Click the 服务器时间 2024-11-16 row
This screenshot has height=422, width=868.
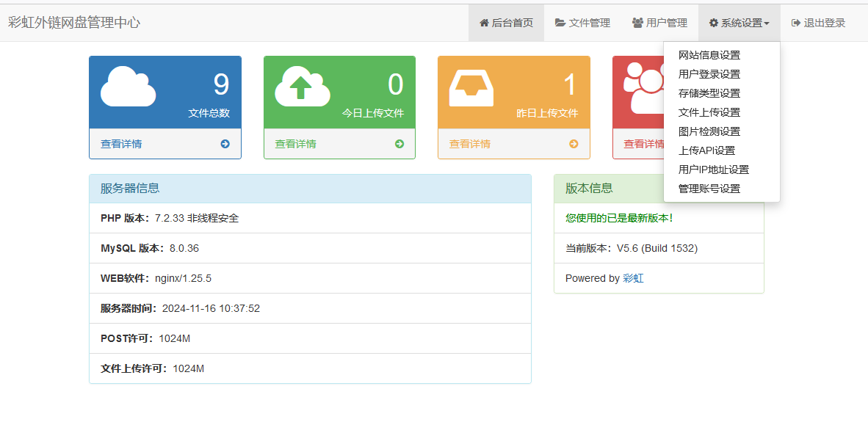310,308
